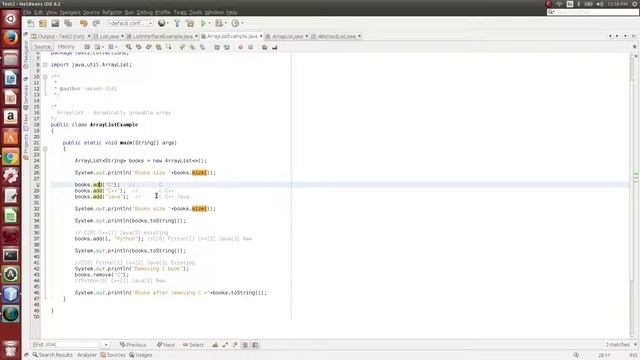
Task: Open the Refactor menu
Action: click(112, 12)
